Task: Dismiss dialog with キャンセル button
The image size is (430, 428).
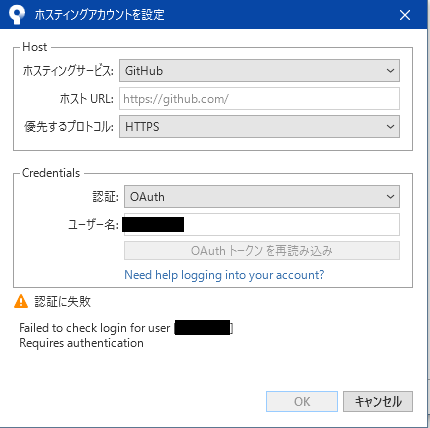Action: (x=378, y=401)
